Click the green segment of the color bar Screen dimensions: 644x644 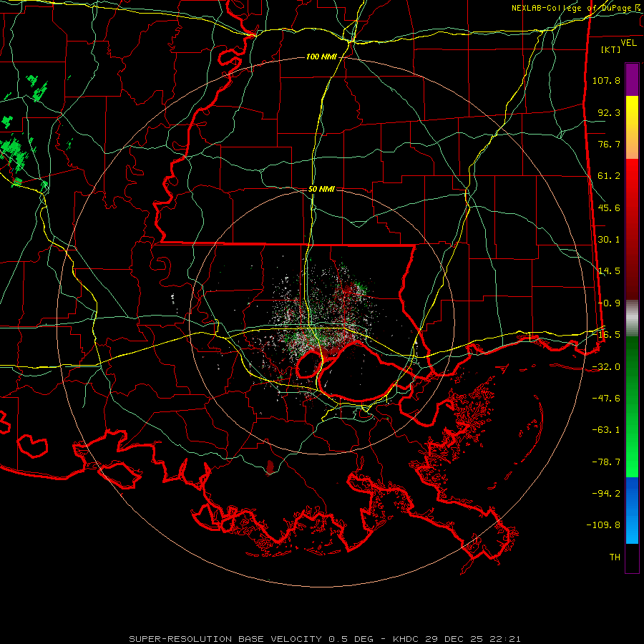click(632, 406)
